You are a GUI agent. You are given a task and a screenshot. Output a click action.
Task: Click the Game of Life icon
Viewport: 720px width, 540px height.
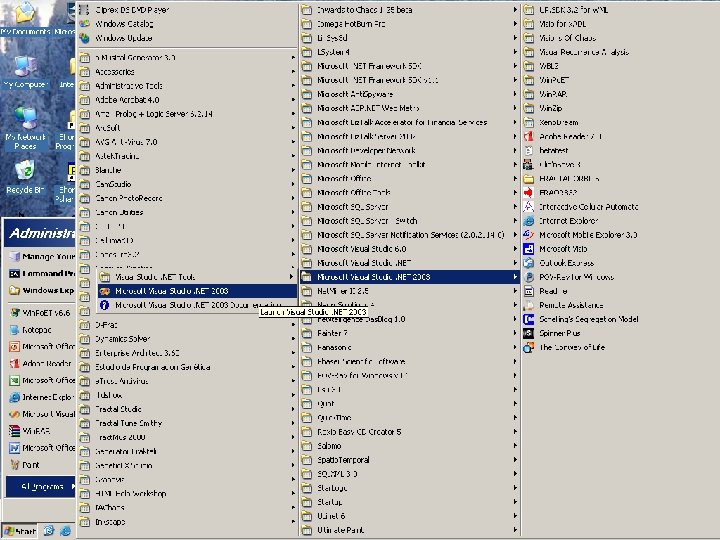(x=529, y=348)
